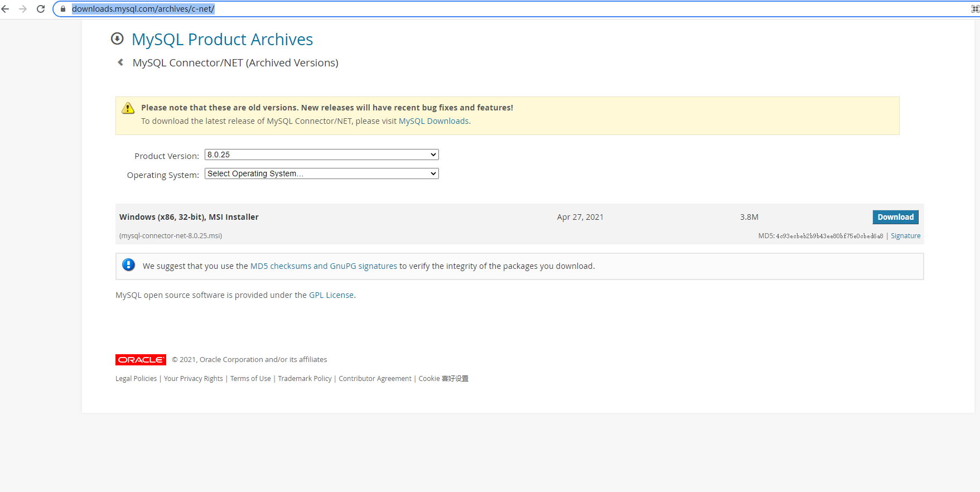980x492 pixels.
Task: Open Legal Policies footer link
Action: coord(136,379)
